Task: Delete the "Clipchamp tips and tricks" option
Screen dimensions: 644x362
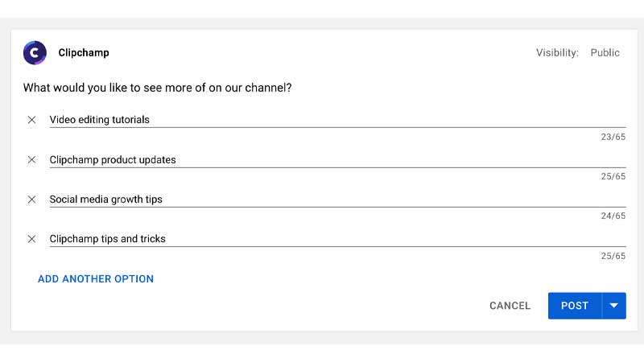Action: point(31,239)
